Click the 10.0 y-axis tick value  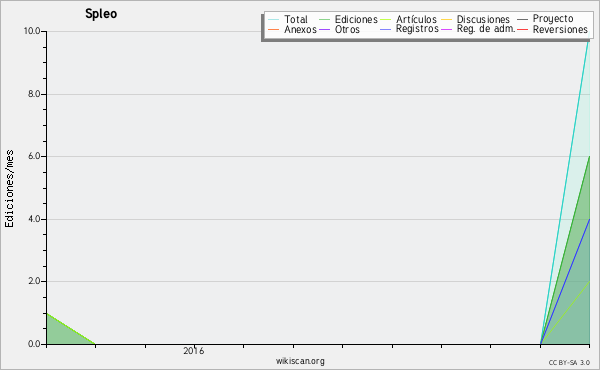click(x=32, y=31)
